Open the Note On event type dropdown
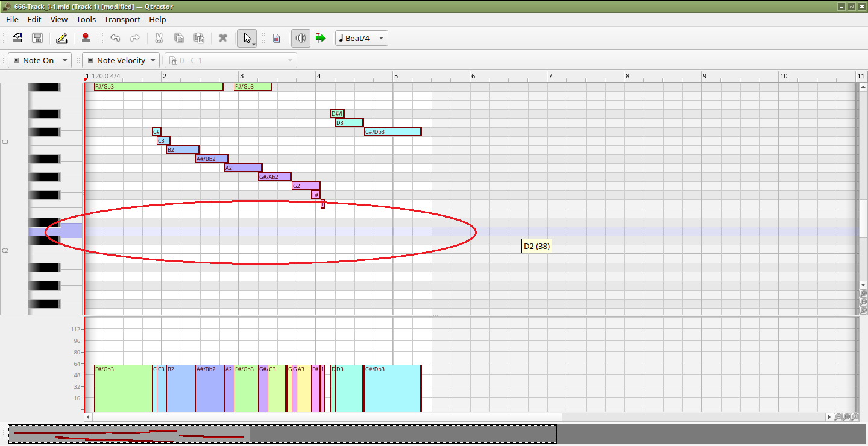 click(40, 60)
